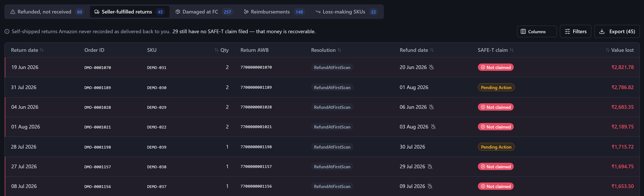The image size is (644, 196).
Task: Click value lost ₹2,786.82
Action: (x=622, y=87)
